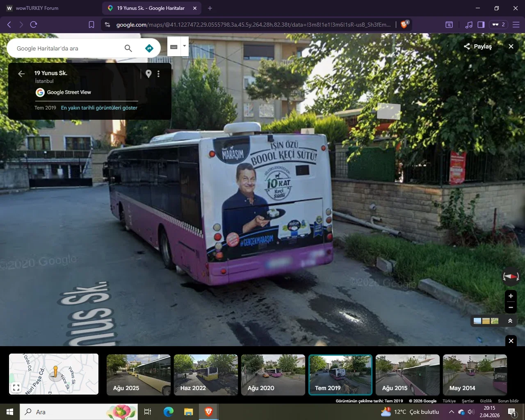The image size is (525, 420).
Task: Click the back arrow on the location panel
Action: click(x=21, y=74)
